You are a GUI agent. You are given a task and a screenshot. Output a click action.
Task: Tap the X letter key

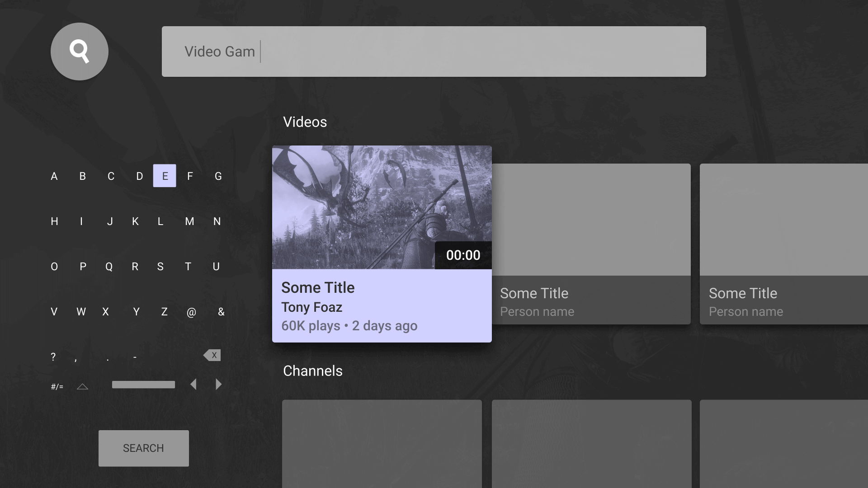(106, 312)
